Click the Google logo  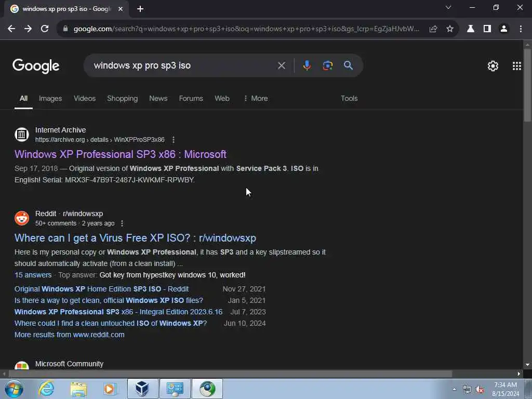pos(36,66)
